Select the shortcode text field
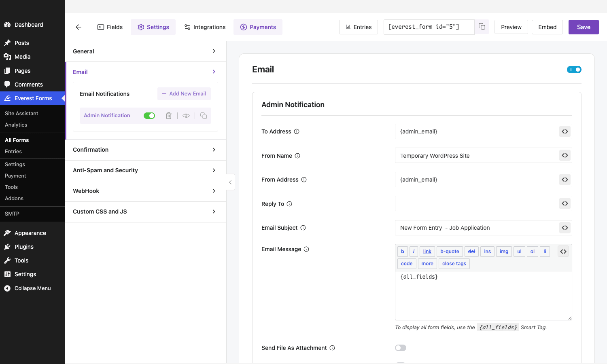 click(429, 27)
